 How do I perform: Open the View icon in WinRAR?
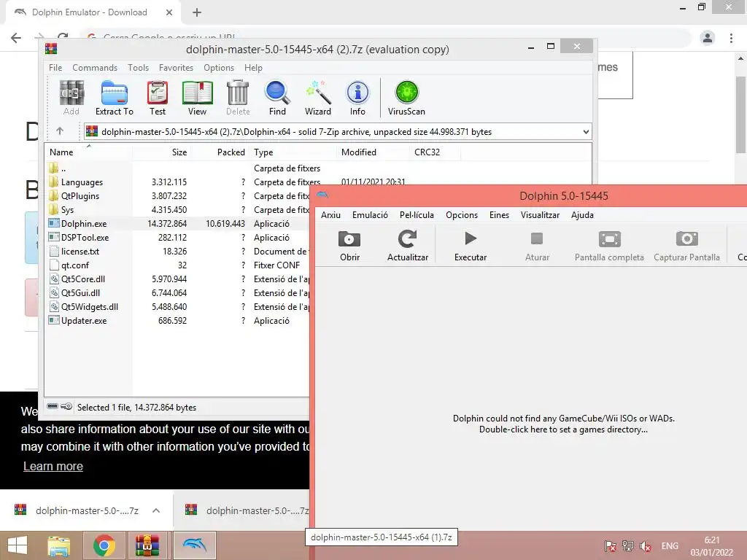coord(197,98)
